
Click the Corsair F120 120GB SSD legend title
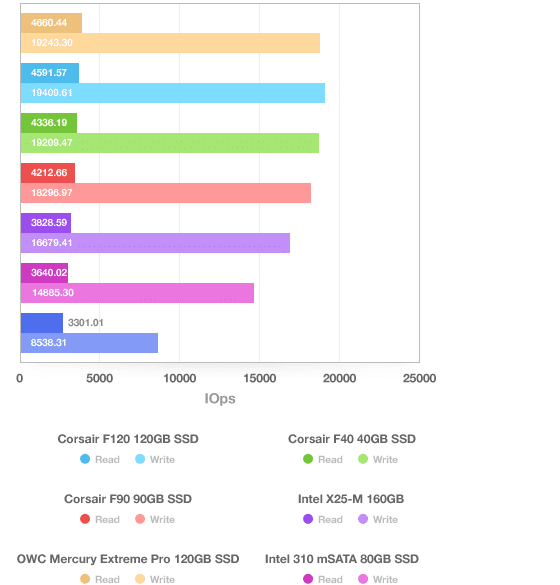point(128,439)
